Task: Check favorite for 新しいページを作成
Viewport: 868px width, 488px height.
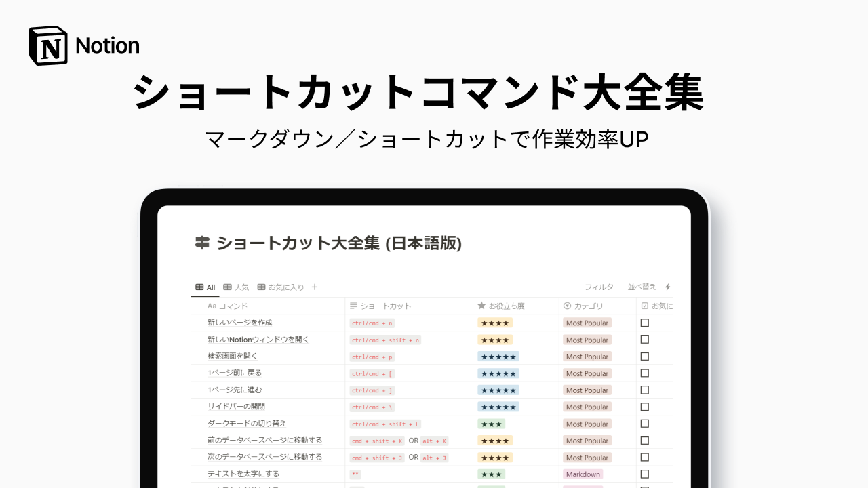Action: pos(645,323)
